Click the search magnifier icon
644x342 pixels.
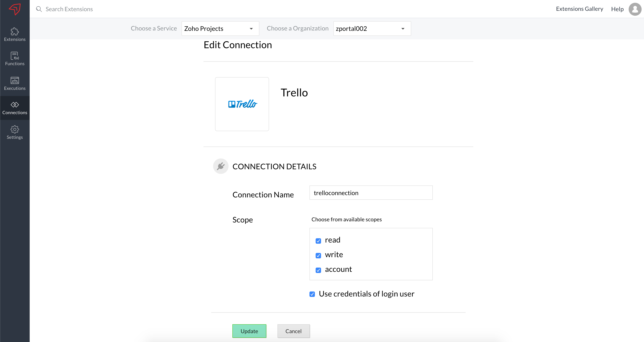click(39, 9)
